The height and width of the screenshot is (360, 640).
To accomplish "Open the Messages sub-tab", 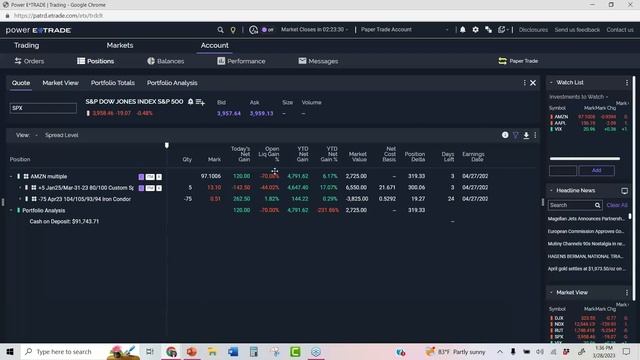I will (318, 61).
